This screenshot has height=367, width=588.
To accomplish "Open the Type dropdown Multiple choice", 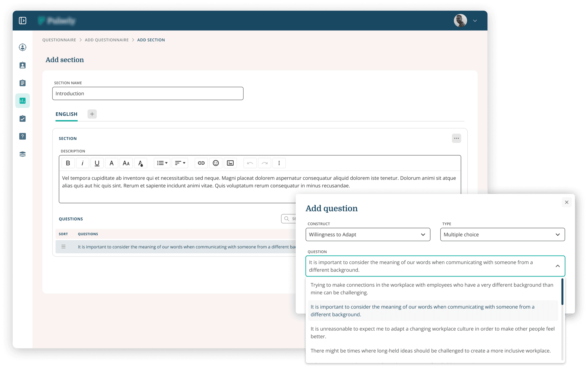I will click(502, 235).
